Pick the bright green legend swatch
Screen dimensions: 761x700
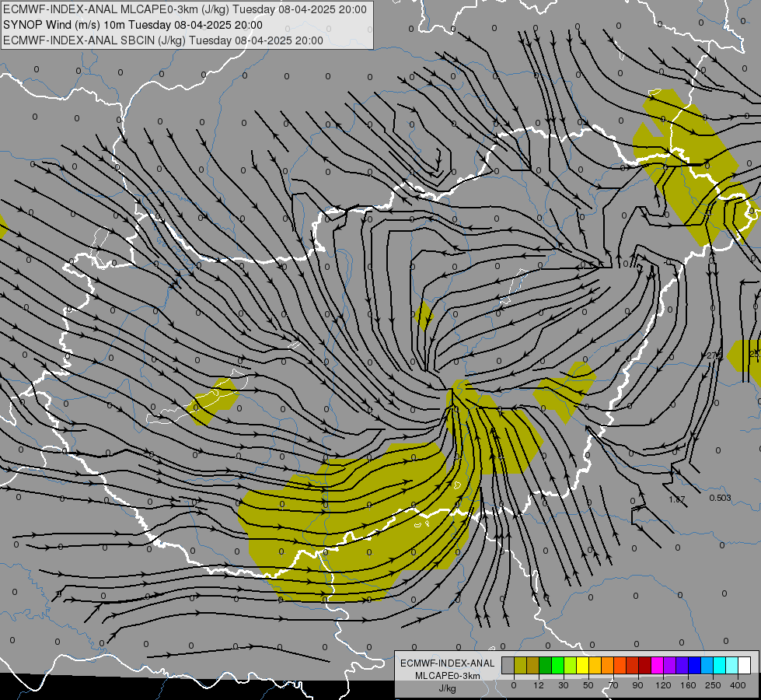pos(558,665)
